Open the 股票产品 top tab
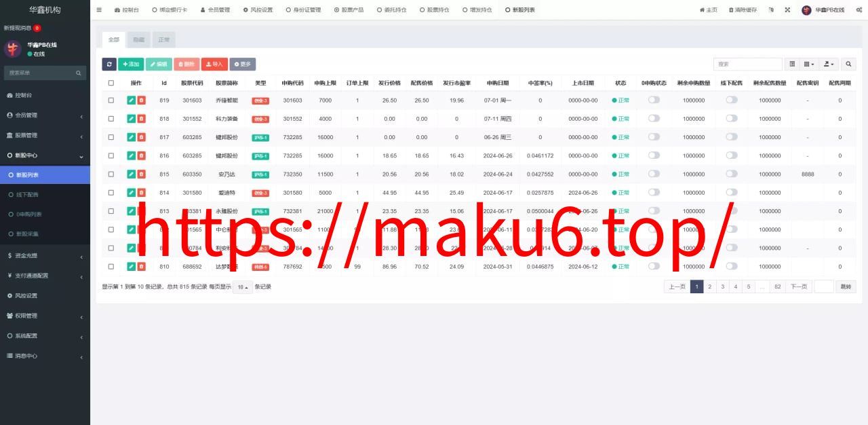Viewport: 868px width, 425px height. click(349, 10)
